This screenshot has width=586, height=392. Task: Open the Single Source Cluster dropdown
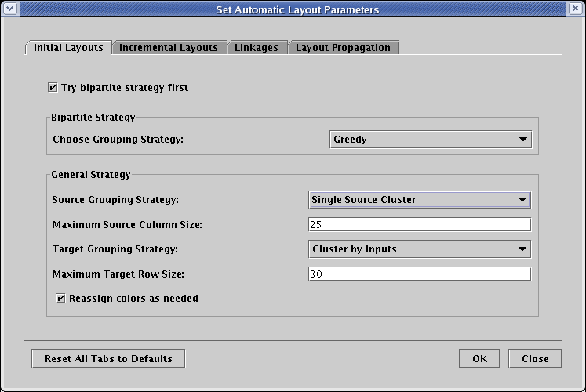[420, 199]
